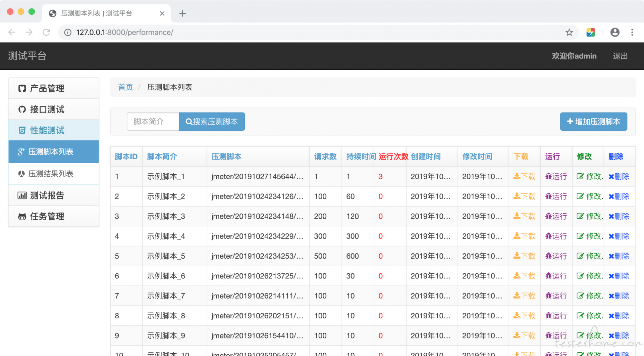Delete script 示例脚本_3
This screenshot has width=644, height=356.
tap(619, 216)
